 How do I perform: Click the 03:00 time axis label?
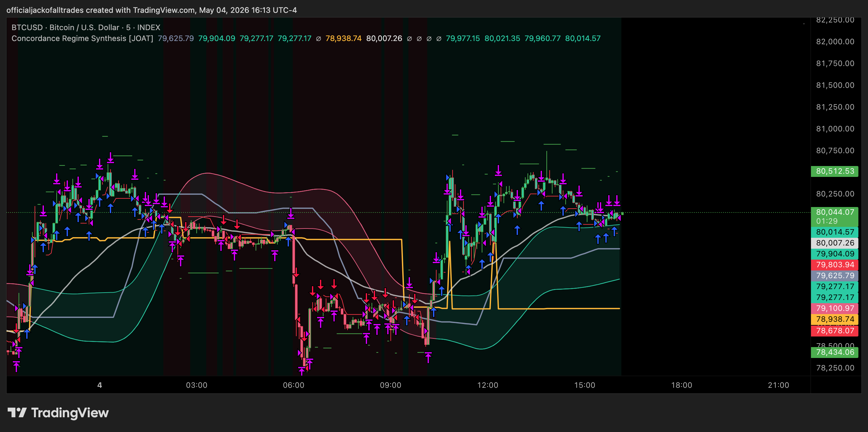click(x=196, y=385)
